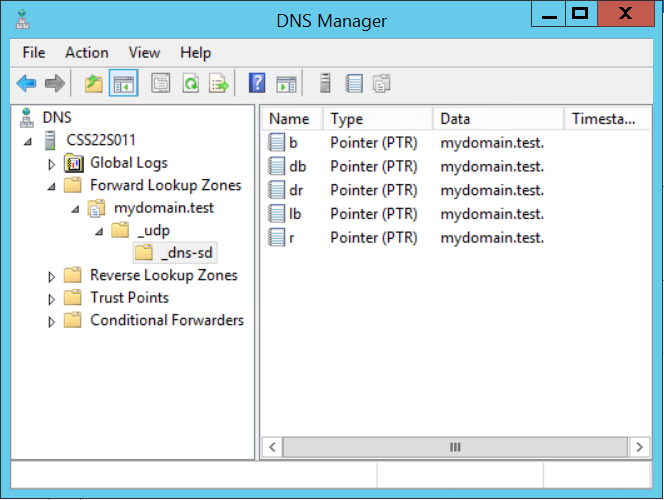664x500 pixels.
Task: Open the View menu
Action: 144,52
